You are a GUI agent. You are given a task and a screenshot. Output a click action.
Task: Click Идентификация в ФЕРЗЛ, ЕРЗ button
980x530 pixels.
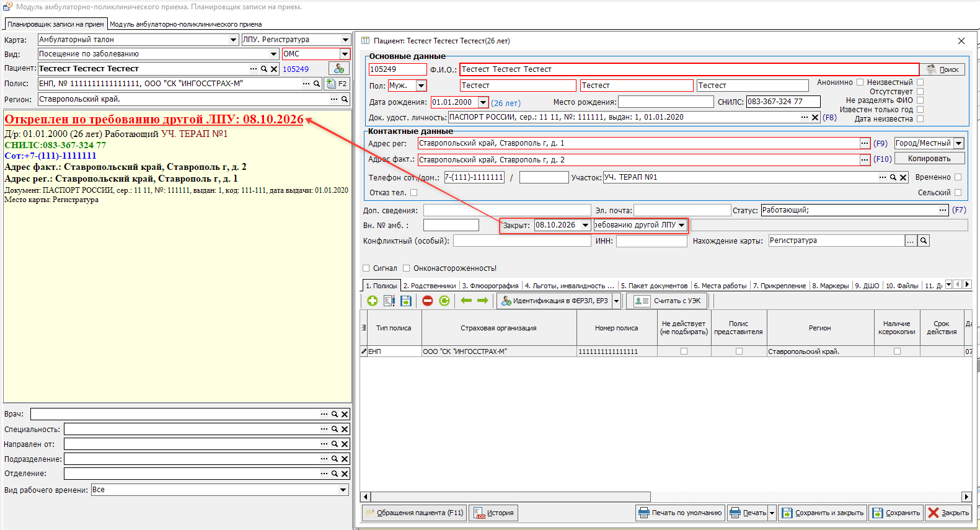tap(554, 301)
